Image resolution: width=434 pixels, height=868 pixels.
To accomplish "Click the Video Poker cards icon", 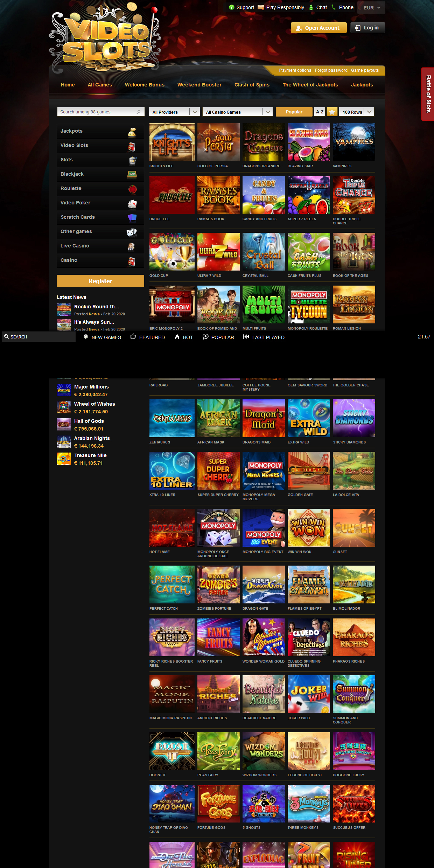I will pyautogui.click(x=132, y=203).
